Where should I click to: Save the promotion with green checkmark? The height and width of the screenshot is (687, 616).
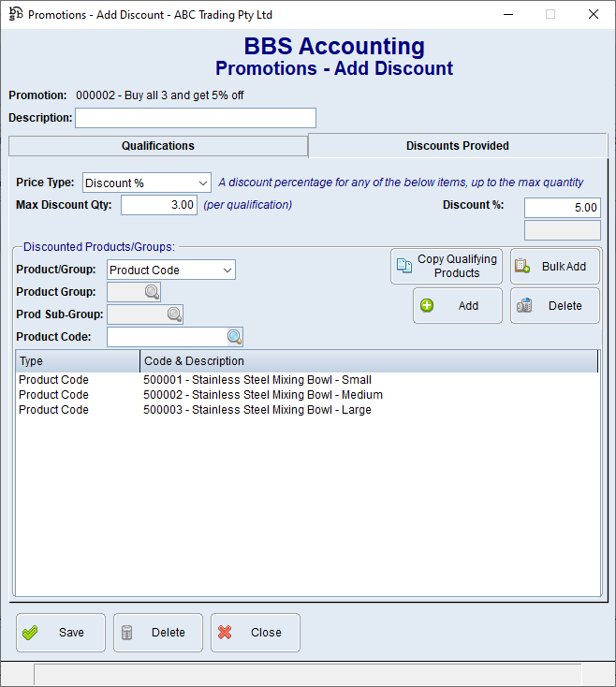pyautogui.click(x=61, y=633)
